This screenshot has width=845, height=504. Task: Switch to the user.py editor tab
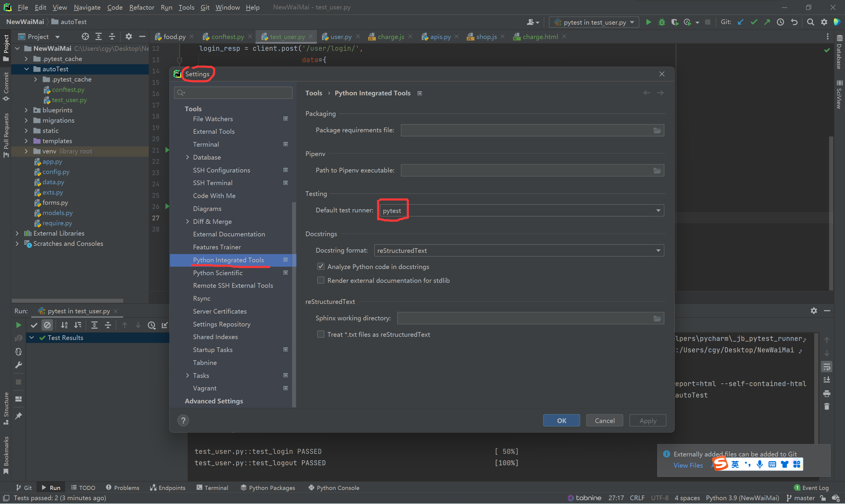point(341,37)
